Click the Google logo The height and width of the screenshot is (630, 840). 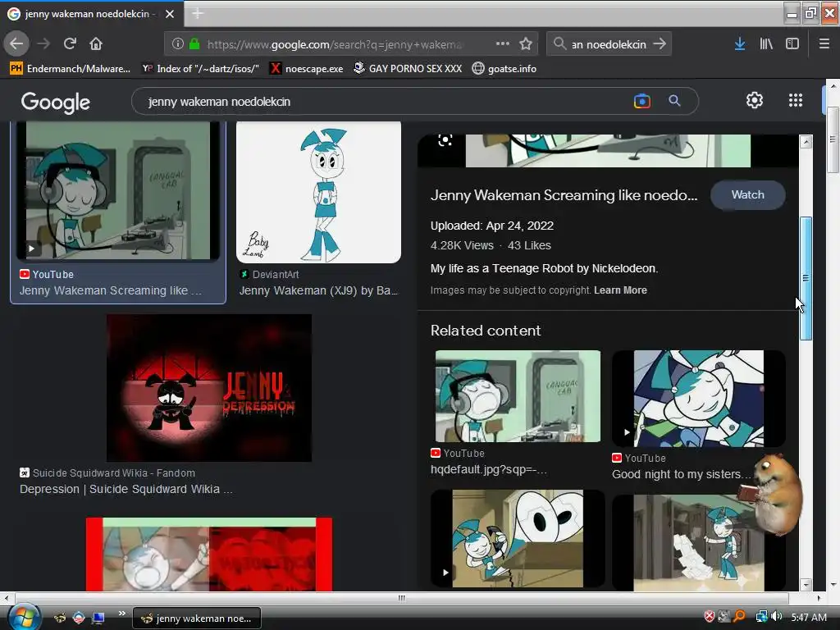55,102
